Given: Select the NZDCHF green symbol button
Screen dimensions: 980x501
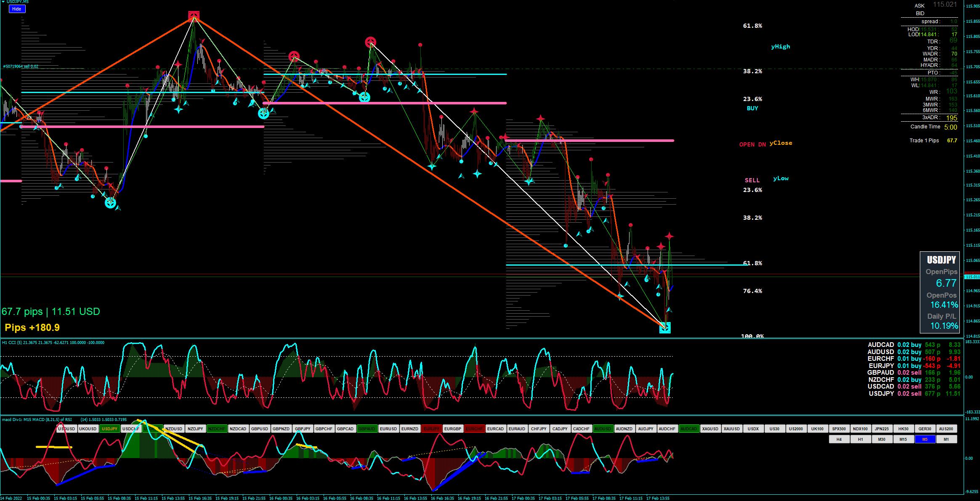Looking at the screenshot, I should (217, 429).
